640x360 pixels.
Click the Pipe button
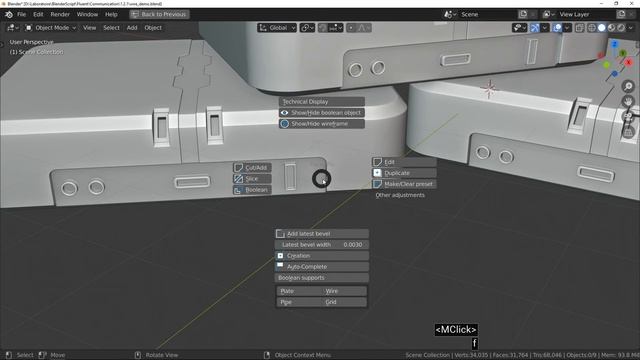pyautogui.click(x=298, y=302)
